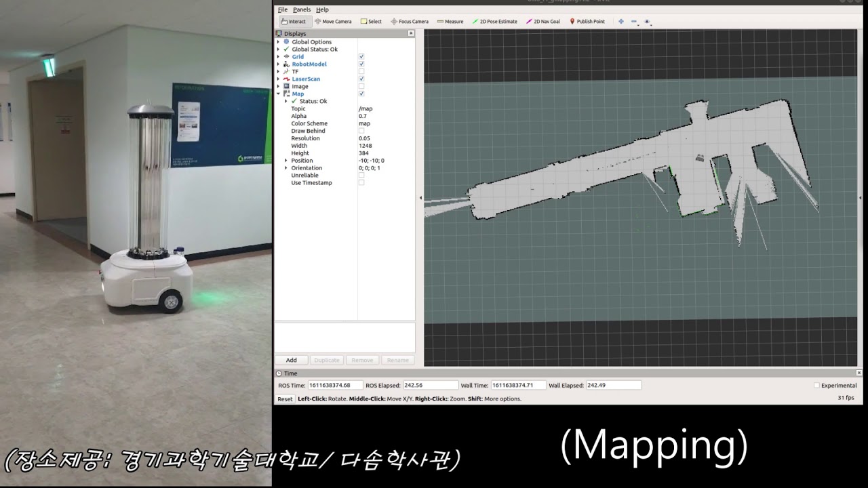
Task: Click the Global Status checkmark icon
Action: coord(286,49)
